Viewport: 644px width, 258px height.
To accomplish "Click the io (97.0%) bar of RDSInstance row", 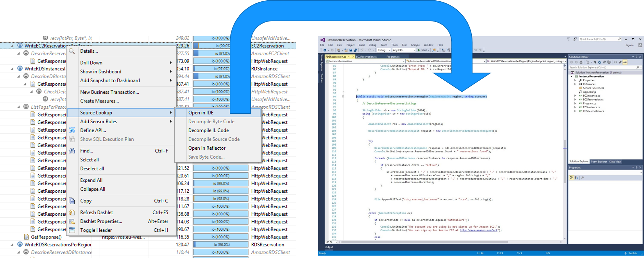I will pos(220,69).
